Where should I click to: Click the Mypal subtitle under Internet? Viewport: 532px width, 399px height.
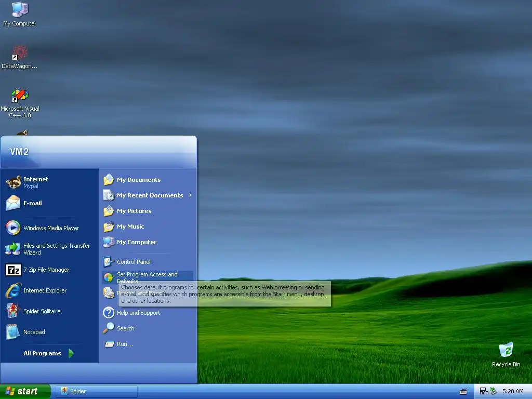point(31,187)
